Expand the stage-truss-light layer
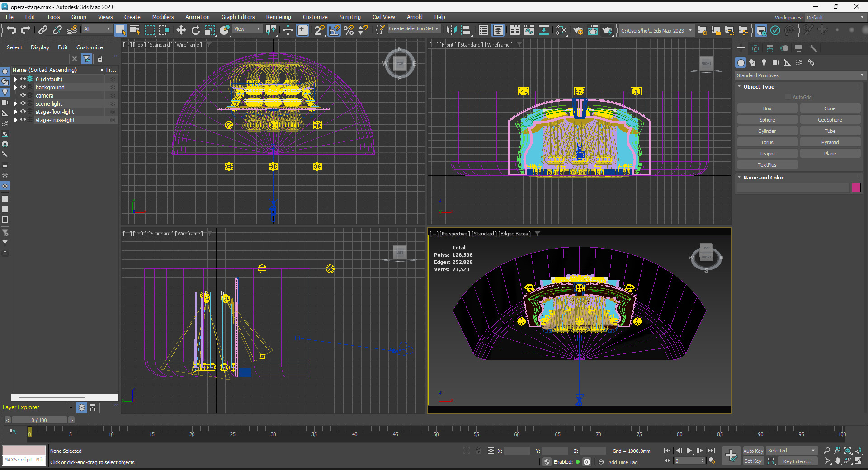868x470 pixels. pos(16,120)
